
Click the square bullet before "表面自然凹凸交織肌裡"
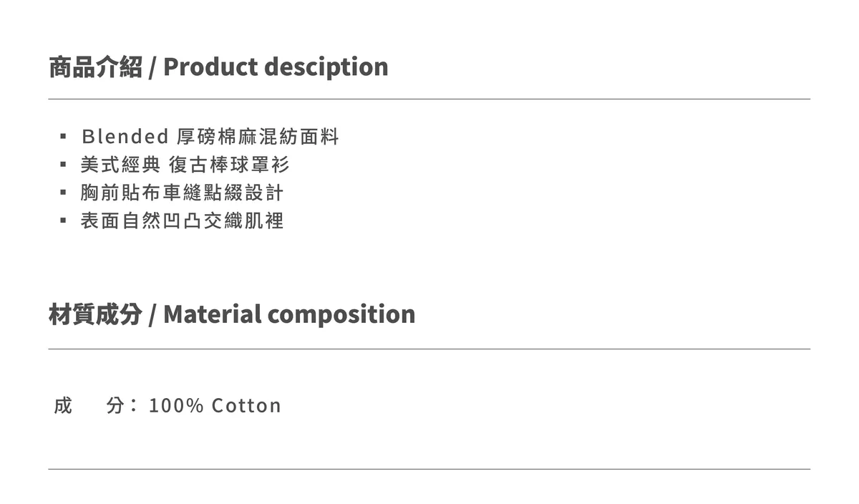tap(64, 220)
